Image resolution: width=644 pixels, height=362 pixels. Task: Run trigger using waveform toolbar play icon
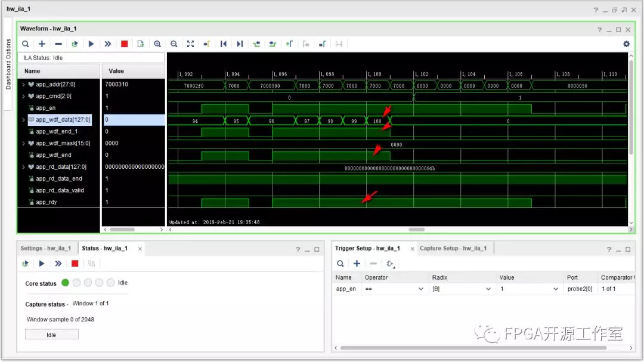click(x=91, y=44)
